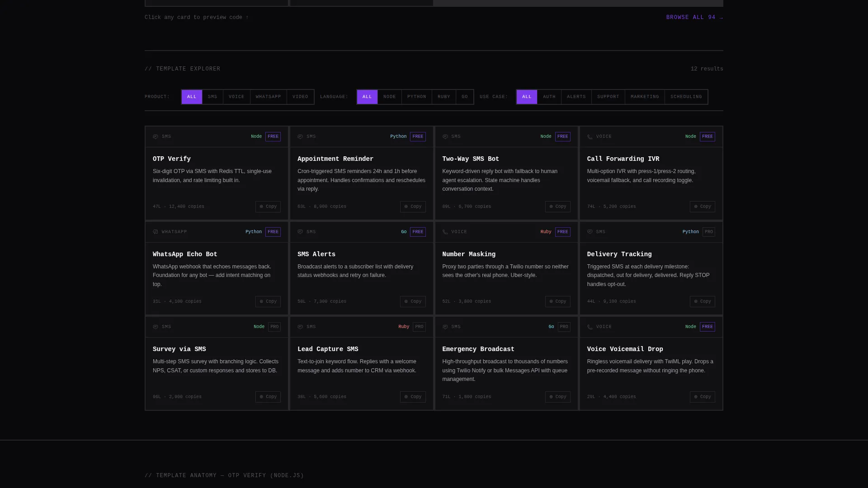
Task: Filter products by WHATSAPP
Action: tap(269, 97)
